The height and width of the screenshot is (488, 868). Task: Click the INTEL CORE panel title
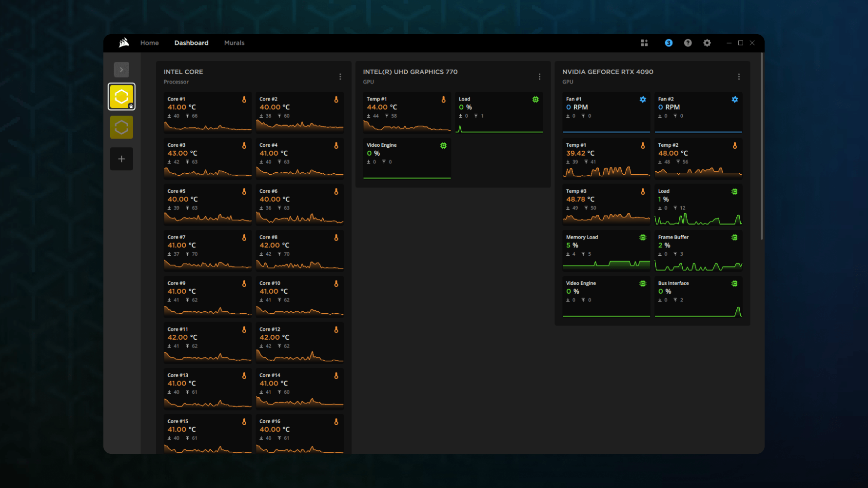coord(183,72)
